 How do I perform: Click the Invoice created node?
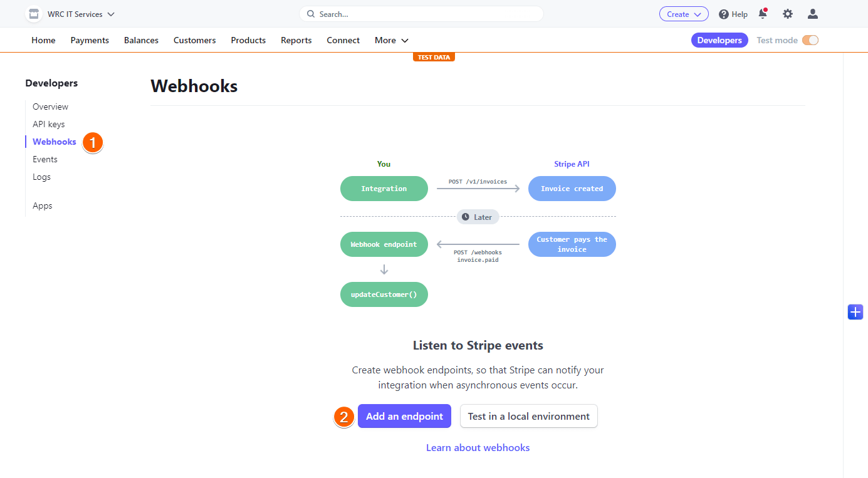click(572, 189)
